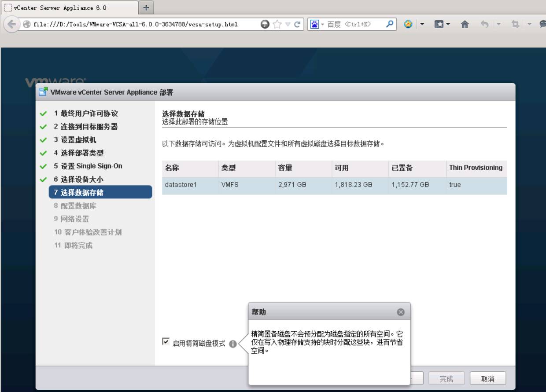Screen dimensions: 546x392
Task: Go to step 3 设置虚拟机
Action: tap(75, 139)
